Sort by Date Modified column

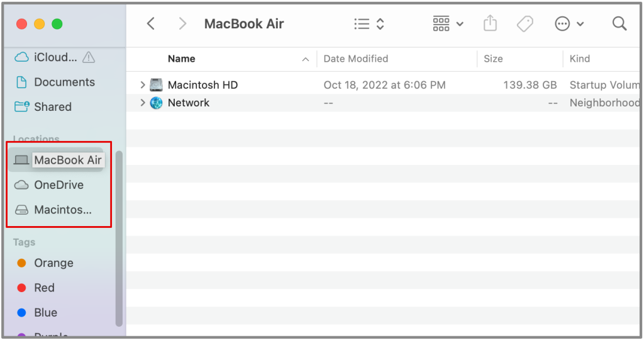point(356,59)
